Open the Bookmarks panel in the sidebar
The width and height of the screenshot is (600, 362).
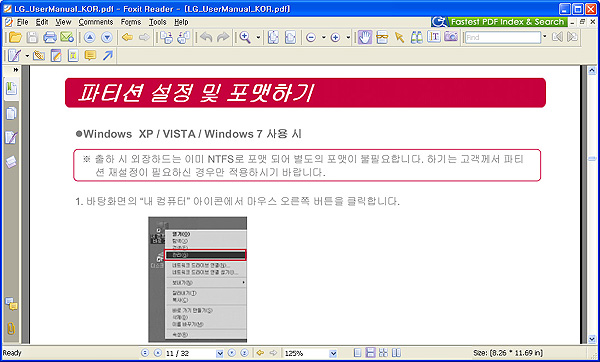pos(11,88)
